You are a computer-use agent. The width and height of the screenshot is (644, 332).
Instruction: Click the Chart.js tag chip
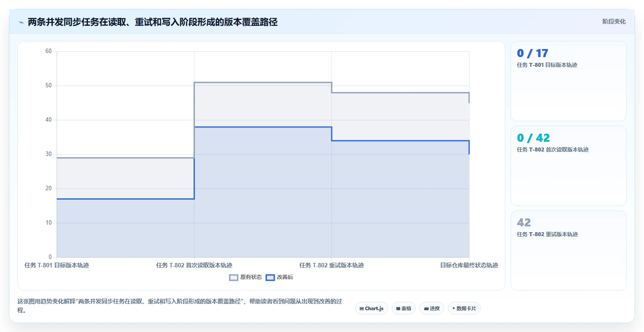click(372, 308)
